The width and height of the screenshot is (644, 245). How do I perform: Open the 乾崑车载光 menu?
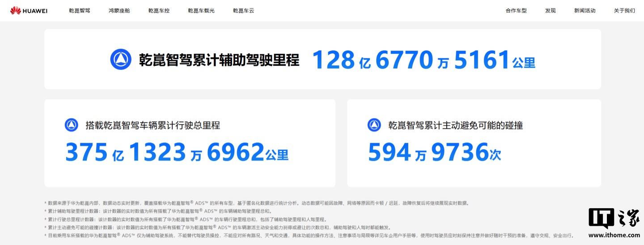tap(201, 10)
